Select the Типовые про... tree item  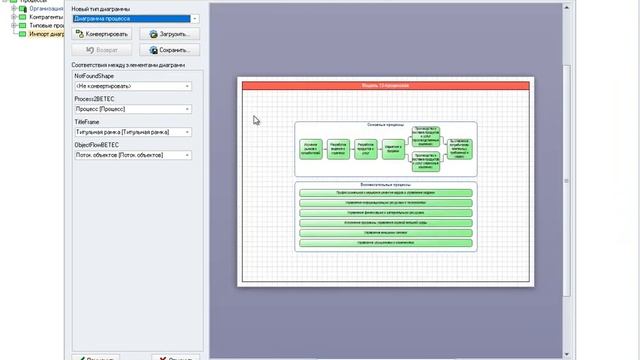tap(46, 25)
